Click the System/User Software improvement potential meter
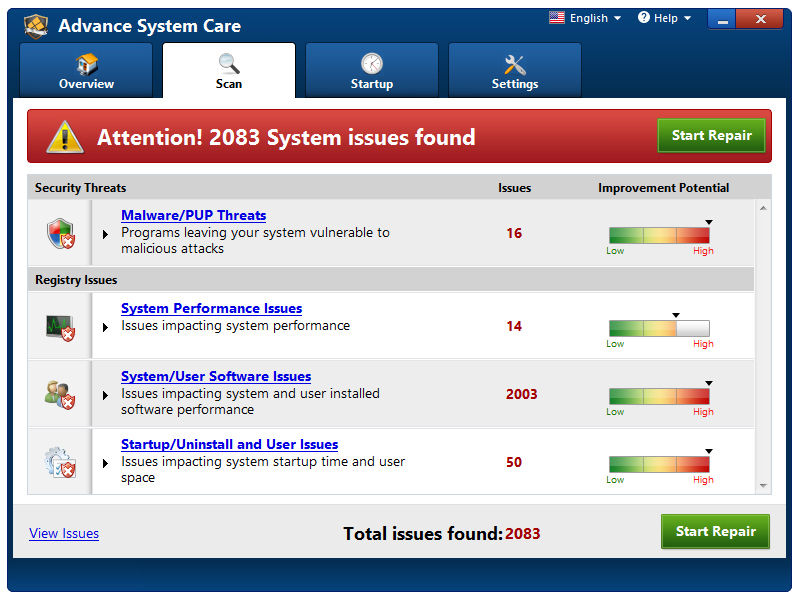Screen dimensions: 800x600 click(x=659, y=396)
